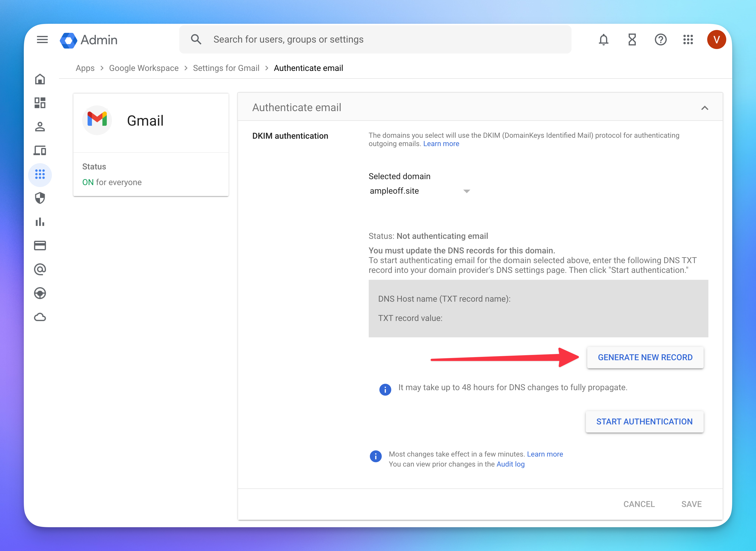The image size is (756, 551).
Task: Open Dashboard icon in sidebar
Action: point(40,103)
